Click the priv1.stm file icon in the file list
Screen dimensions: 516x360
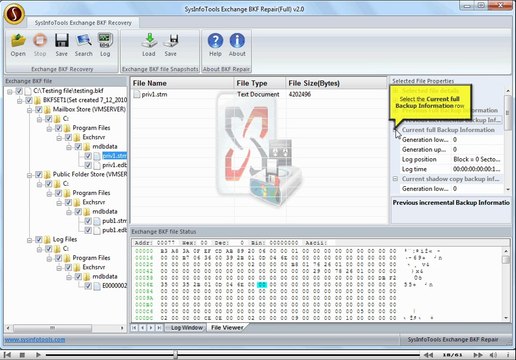(x=136, y=94)
